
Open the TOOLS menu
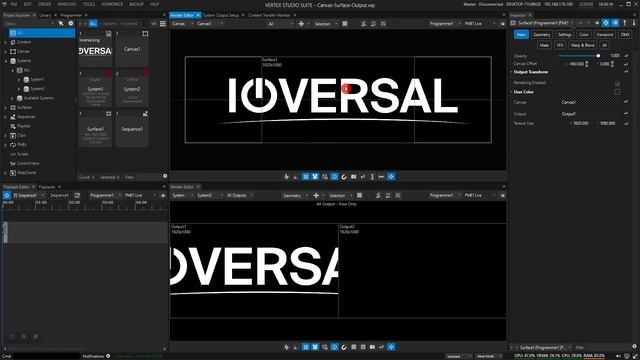(x=89, y=4)
